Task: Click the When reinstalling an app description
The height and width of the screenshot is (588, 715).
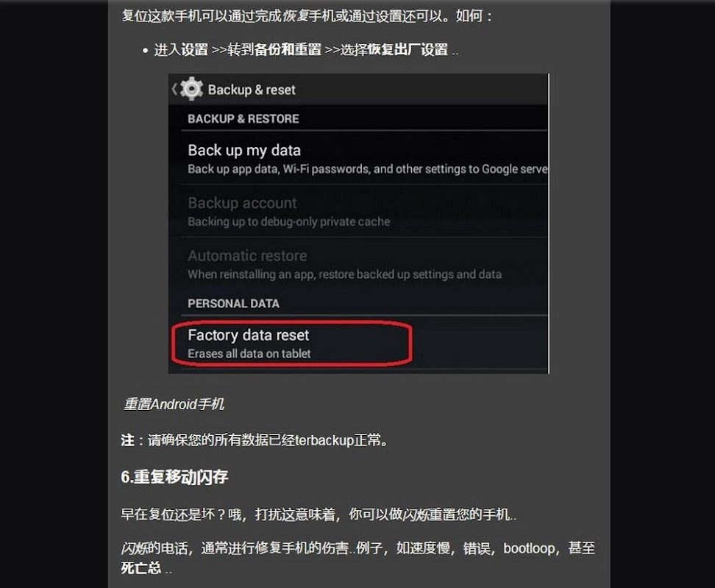Action: tap(345, 274)
